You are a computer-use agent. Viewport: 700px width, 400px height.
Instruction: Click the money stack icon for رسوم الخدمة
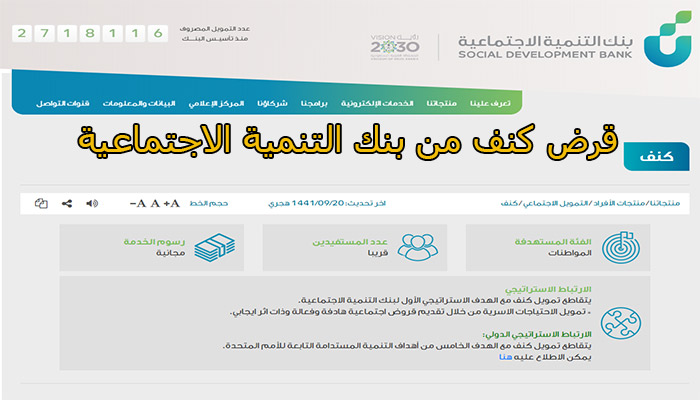[215, 247]
